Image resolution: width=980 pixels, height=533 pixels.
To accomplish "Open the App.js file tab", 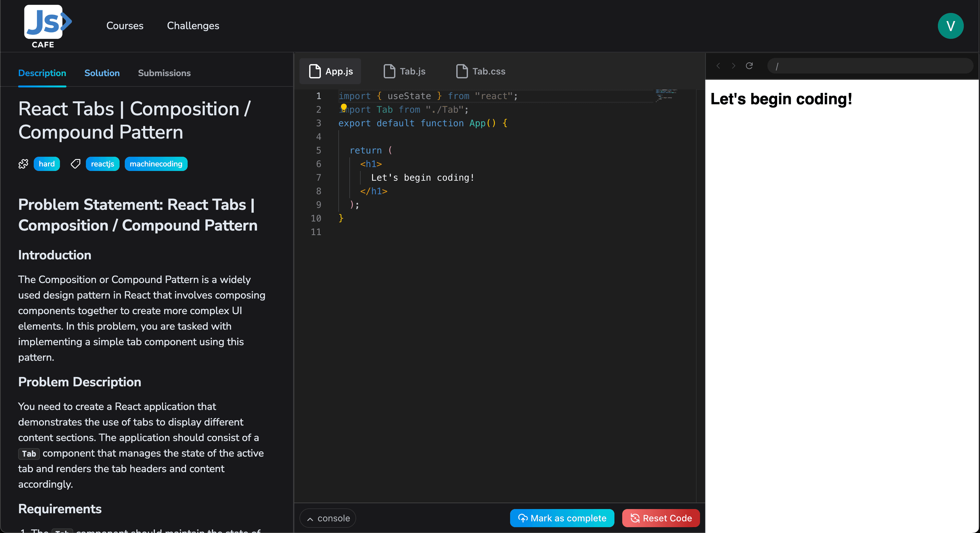I will coord(330,71).
